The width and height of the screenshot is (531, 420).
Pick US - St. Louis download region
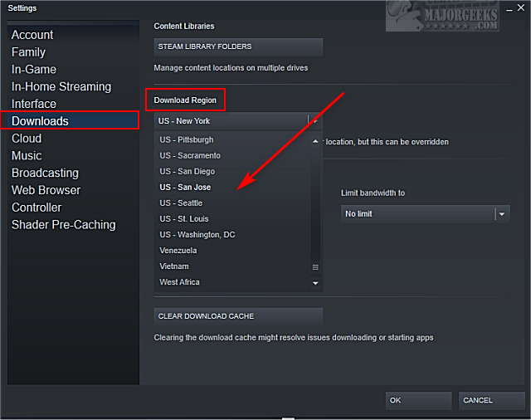click(x=233, y=219)
